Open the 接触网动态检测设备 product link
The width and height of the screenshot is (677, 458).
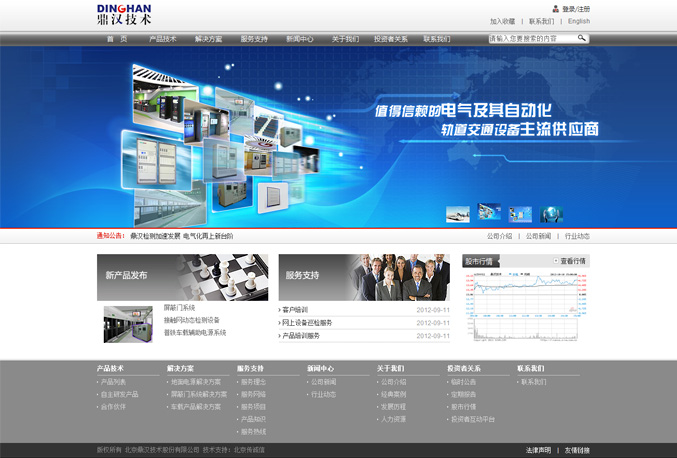point(192,320)
